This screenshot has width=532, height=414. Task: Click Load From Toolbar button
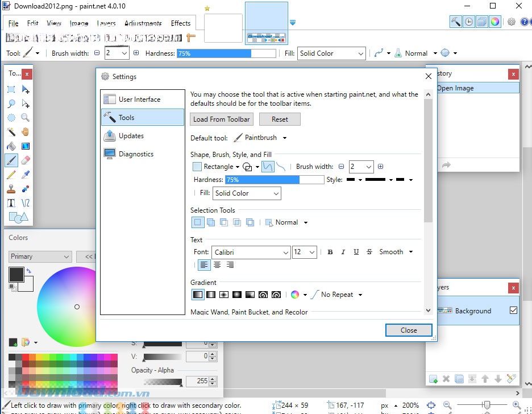coord(222,119)
